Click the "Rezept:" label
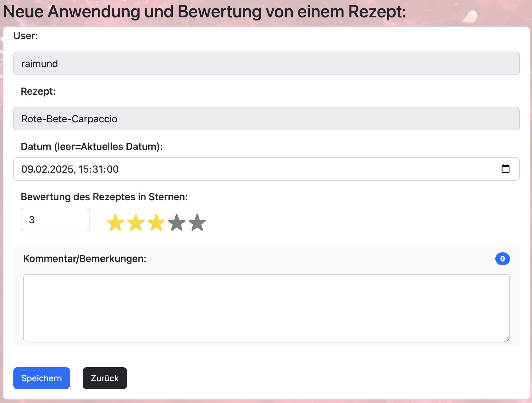 click(x=38, y=91)
